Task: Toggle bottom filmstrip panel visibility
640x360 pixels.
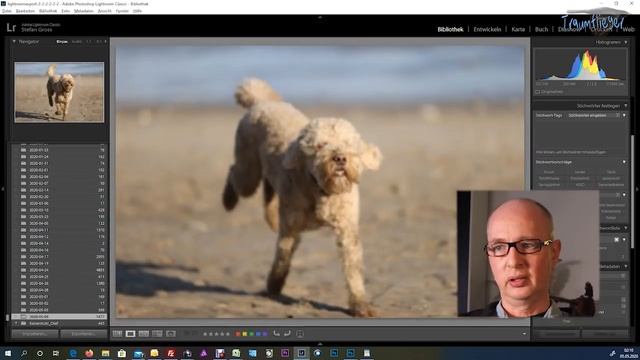Action: pyautogui.click(x=320, y=344)
